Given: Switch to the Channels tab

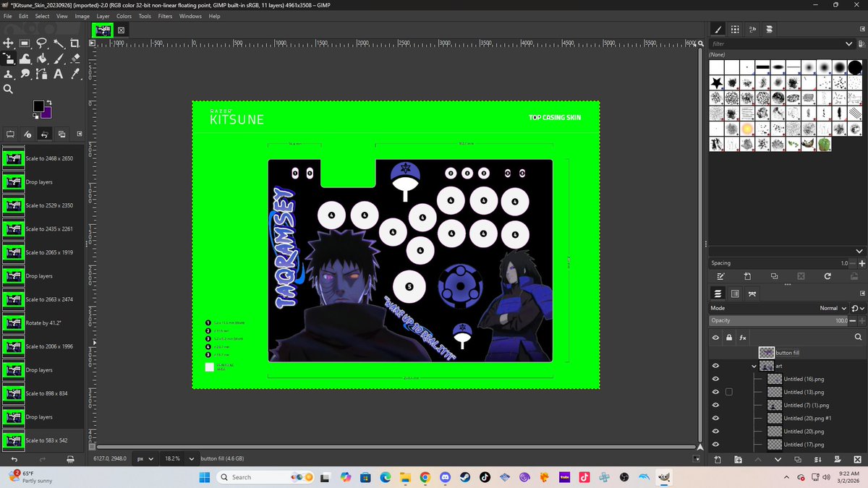Looking at the screenshot, I should click(x=735, y=294).
